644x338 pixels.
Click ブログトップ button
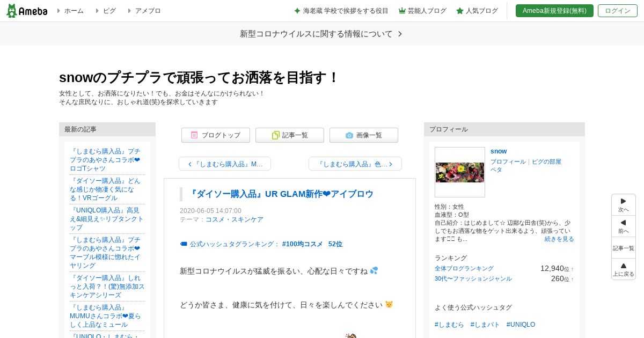click(x=216, y=135)
